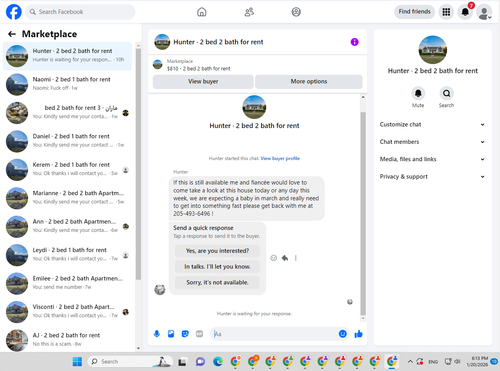Click the ENG language indicator
The height and width of the screenshot is (371, 500).
coord(433,361)
